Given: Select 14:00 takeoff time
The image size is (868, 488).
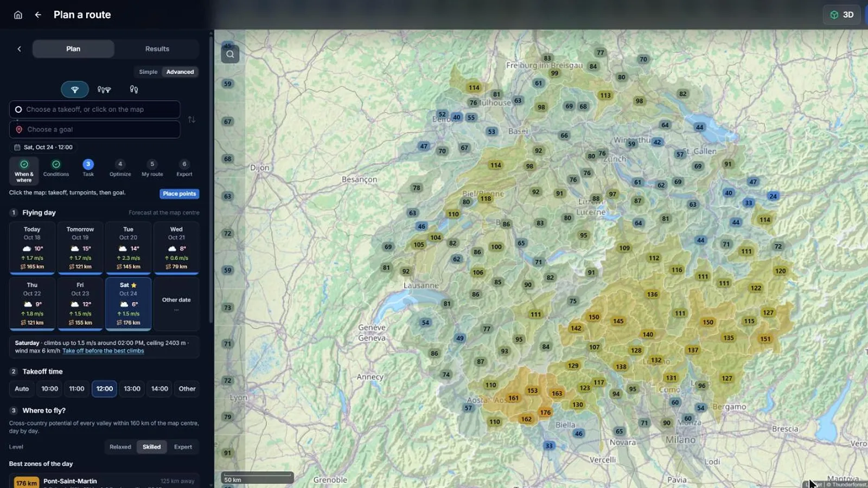Looking at the screenshot, I should [x=159, y=389].
